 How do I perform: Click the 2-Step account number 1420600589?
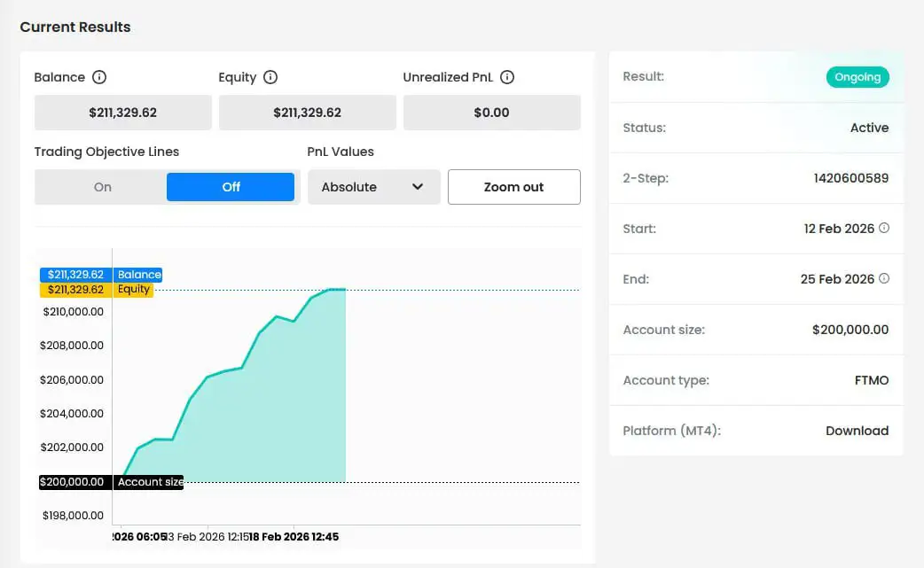pyautogui.click(x=850, y=178)
